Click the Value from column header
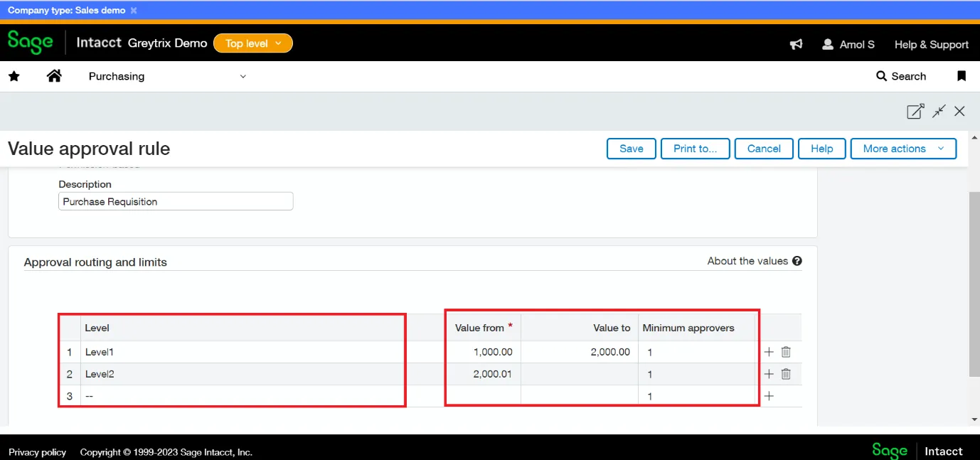Viewport: 980px width, 460px height. 484,328
